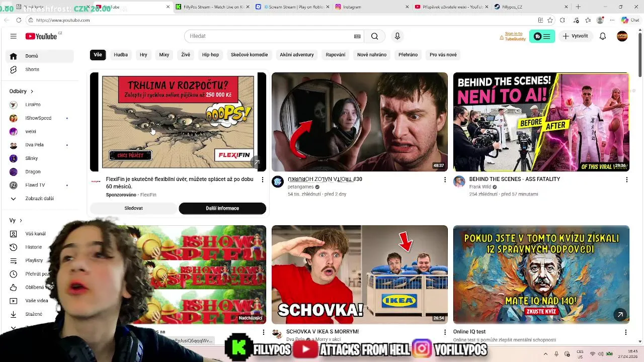Open the Online IQ test ad thumbnail
The height and width of the screenshot is (362, 644).
coord(541,275)
